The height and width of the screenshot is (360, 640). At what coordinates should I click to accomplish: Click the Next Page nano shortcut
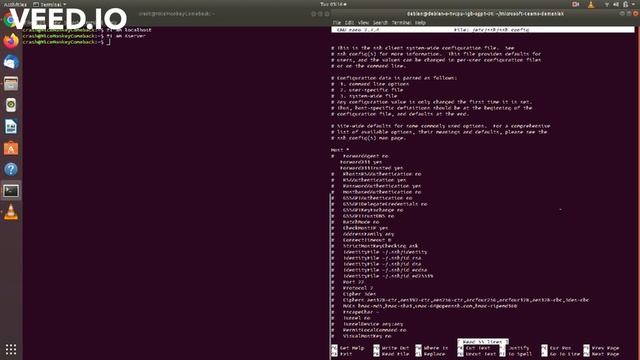click(x=602, y=354)
